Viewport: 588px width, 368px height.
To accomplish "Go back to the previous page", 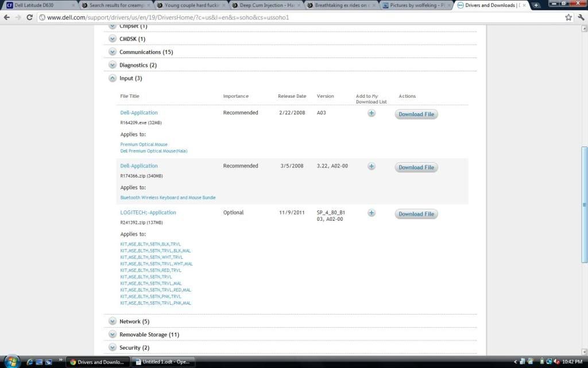I will (7, 17).
